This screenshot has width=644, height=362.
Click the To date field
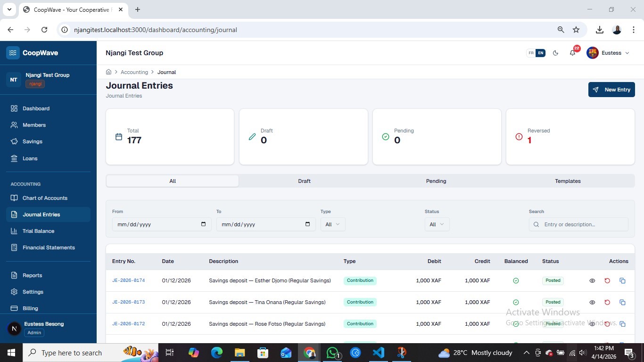pos(265,224)
